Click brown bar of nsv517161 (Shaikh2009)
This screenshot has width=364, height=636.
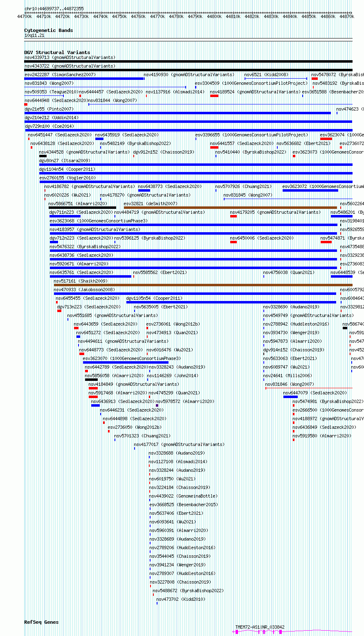(x=203, y=285)
